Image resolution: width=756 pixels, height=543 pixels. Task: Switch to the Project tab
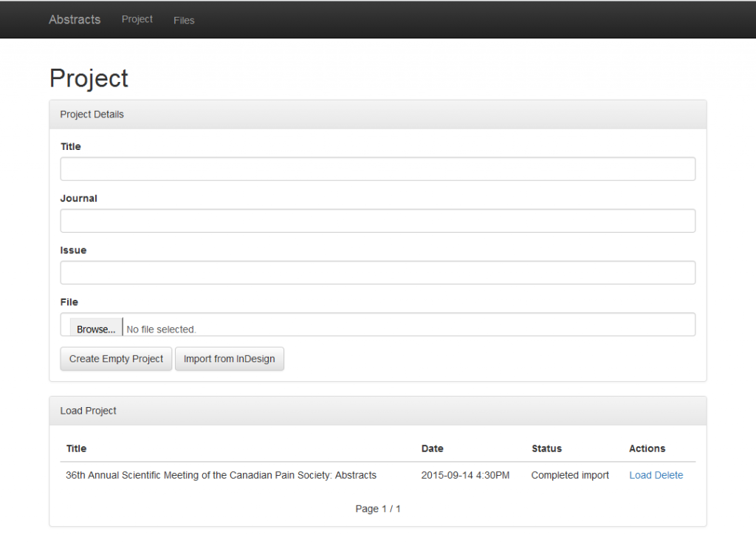[137, 19]
